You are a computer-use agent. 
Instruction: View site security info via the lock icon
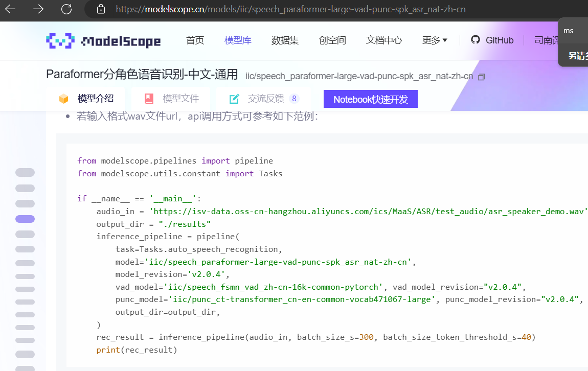(101, 9)
